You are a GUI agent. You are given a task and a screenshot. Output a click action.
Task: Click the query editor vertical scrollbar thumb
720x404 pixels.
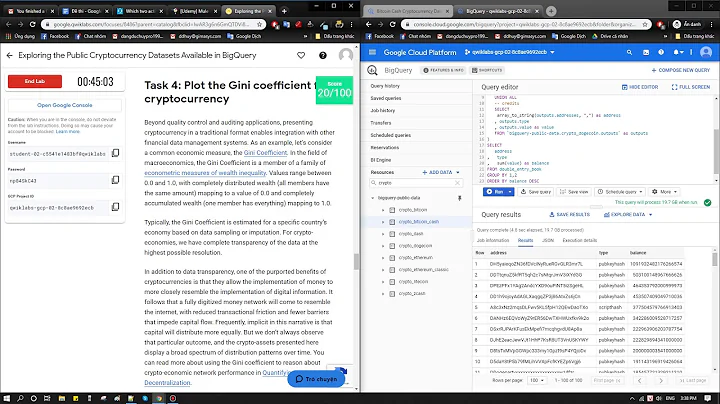716,152
